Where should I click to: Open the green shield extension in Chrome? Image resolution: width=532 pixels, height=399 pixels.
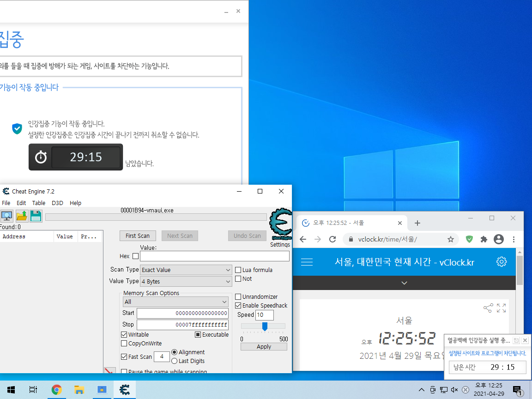click(469, 239)
